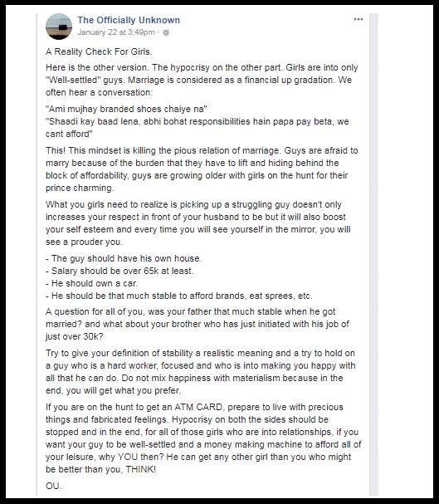Click the words 'ATM CARD' in the post
The image size is (439, 504).
coord(198,407)
